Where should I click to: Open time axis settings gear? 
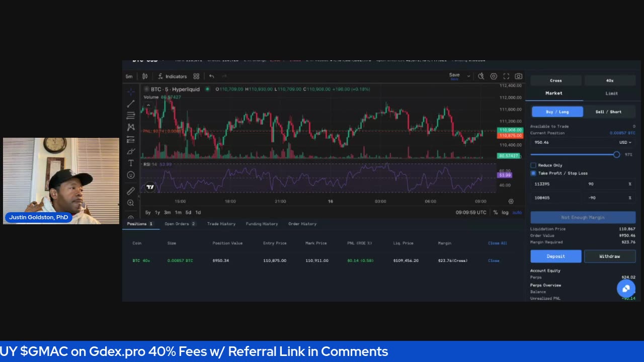[511, 202]
